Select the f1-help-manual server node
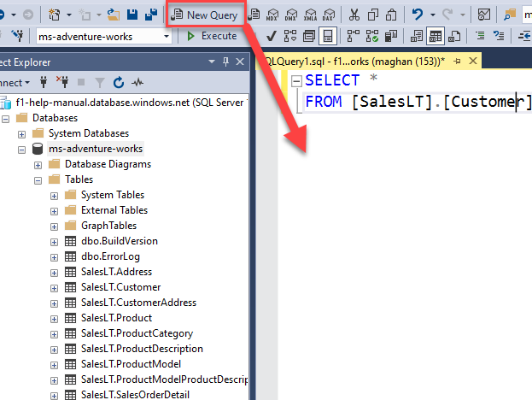Viewport: 532px width, 400px height. 130,103
